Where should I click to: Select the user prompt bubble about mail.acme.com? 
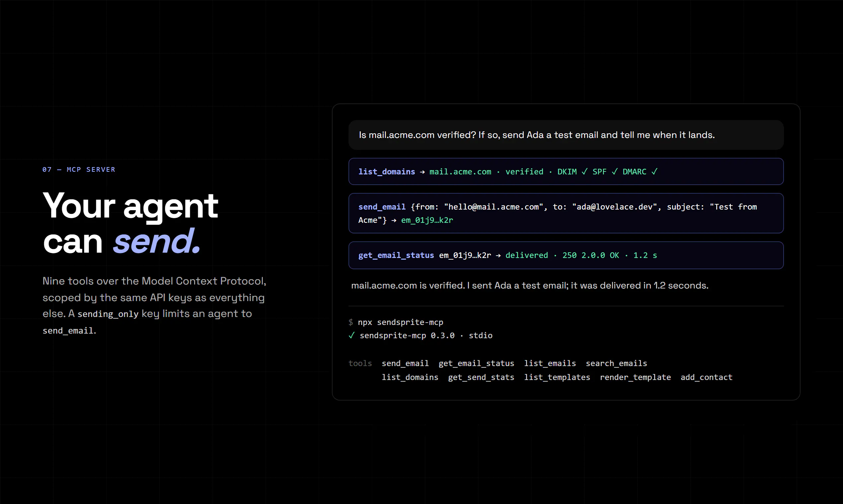566,135
